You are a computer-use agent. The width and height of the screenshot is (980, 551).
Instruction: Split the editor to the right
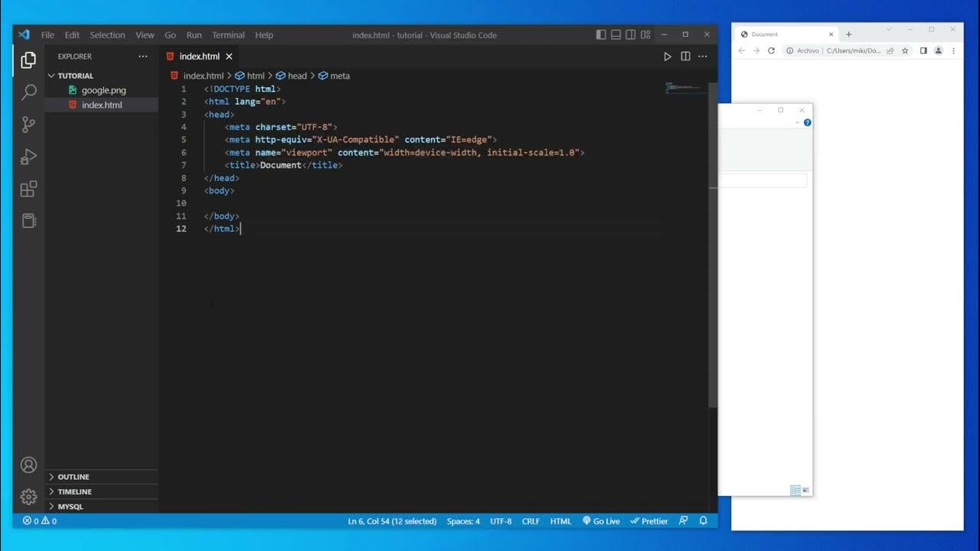(x=685, y=57)
